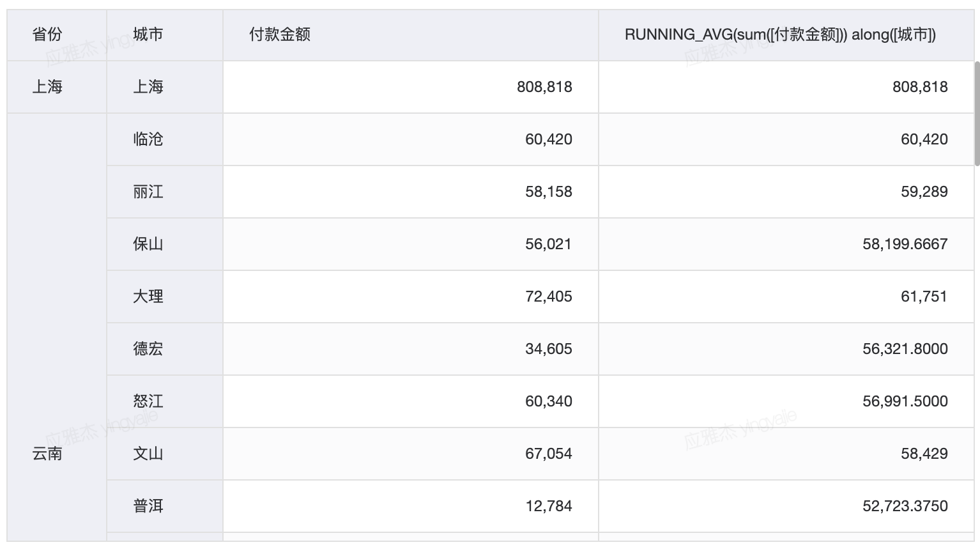Click running average 60,420 for 临沧

pyautogui.click(x=786, y=139)
